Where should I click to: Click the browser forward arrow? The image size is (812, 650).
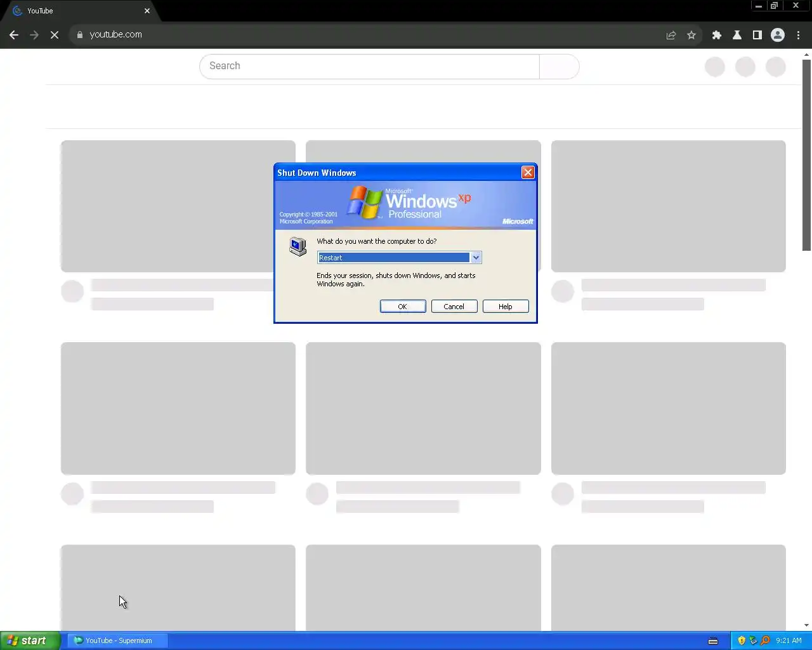coord(34,35)
